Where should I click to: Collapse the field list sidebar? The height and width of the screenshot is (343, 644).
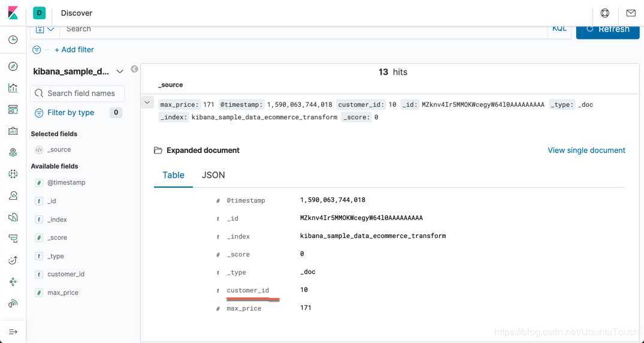coord(134,69)
